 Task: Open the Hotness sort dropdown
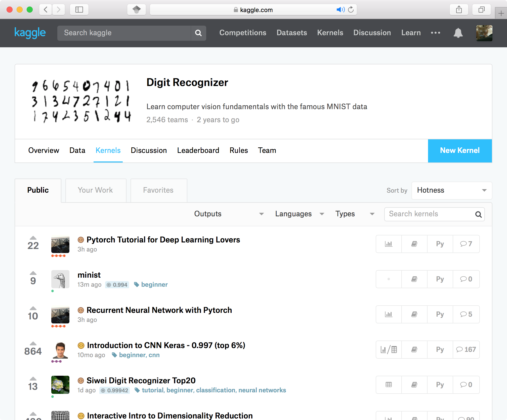pyautogui.click(x=451, y=190)
